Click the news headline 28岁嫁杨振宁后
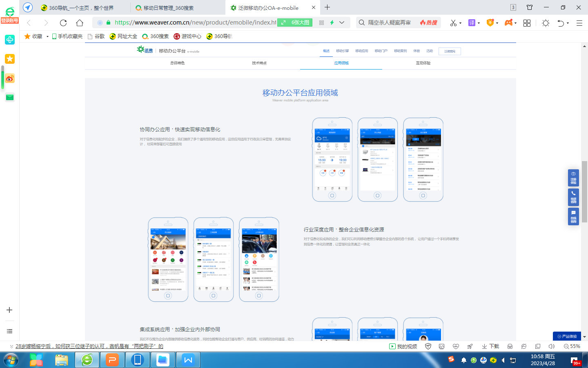Image resolution: width=588 pixels, height=368 pixels. coord(89,346)
